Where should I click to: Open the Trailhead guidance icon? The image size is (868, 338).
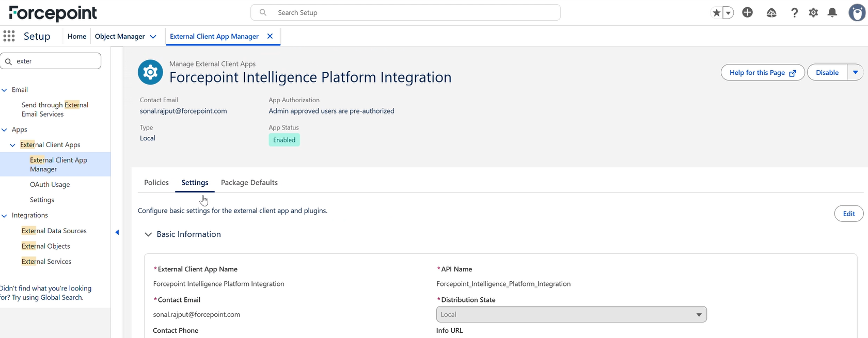tap(771, 13)
